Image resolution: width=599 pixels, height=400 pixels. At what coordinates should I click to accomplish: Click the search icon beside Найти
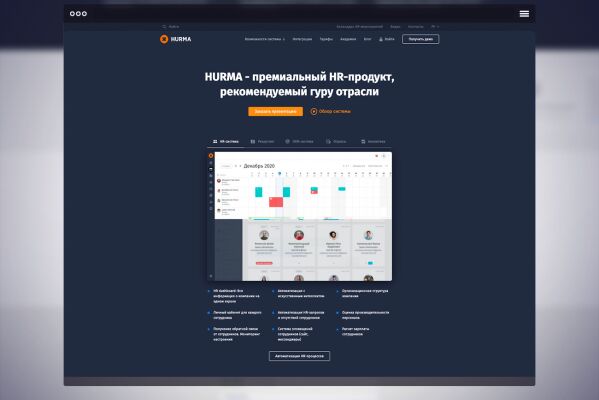pos(164,27)
